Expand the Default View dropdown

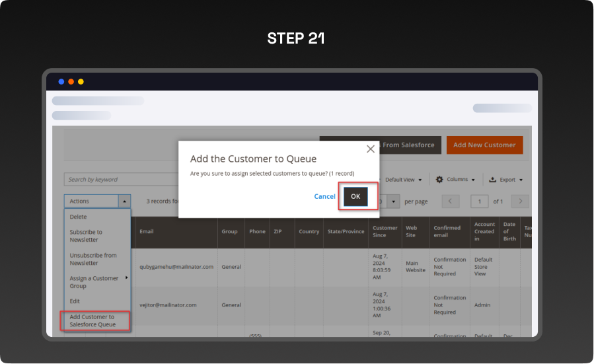coord(403,180)
